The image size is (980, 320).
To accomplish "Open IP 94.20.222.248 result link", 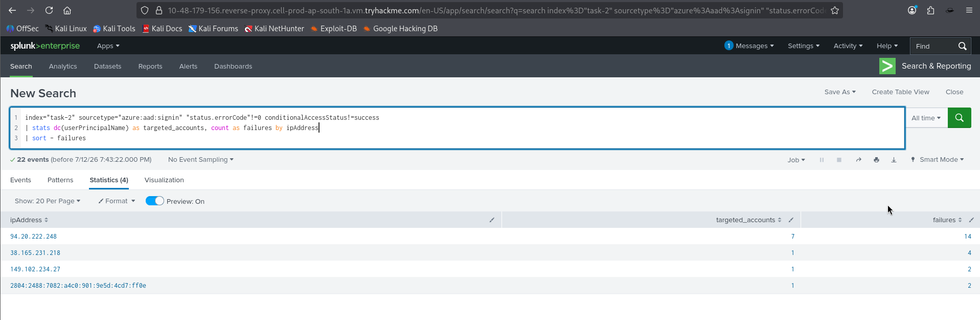I will (x=34, y=237).
